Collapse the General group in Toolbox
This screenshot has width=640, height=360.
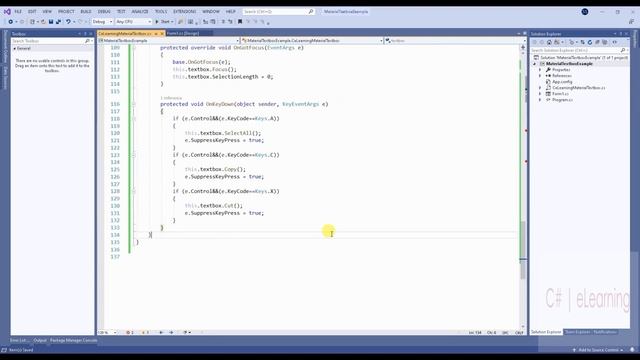pyautogui.click(x=15, y=49)
